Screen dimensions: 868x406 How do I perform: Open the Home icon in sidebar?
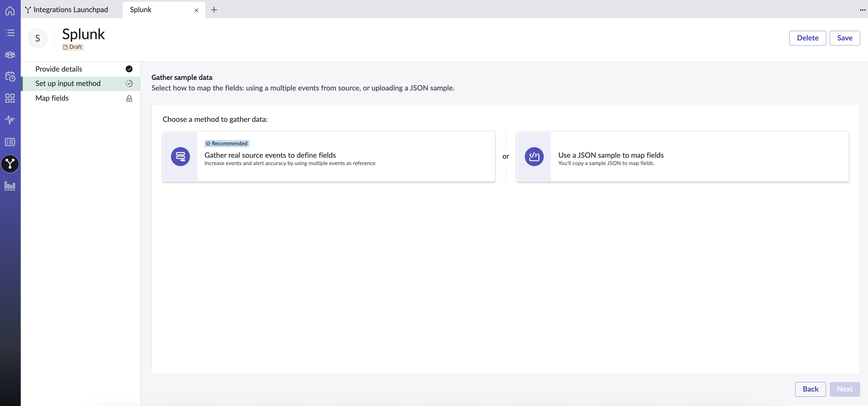(10, 11)
